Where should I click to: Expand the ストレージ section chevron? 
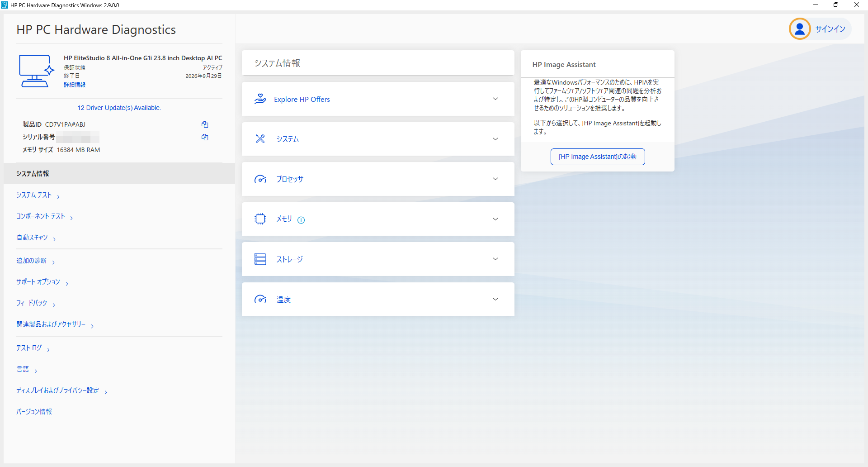click(x=495, y=259)
